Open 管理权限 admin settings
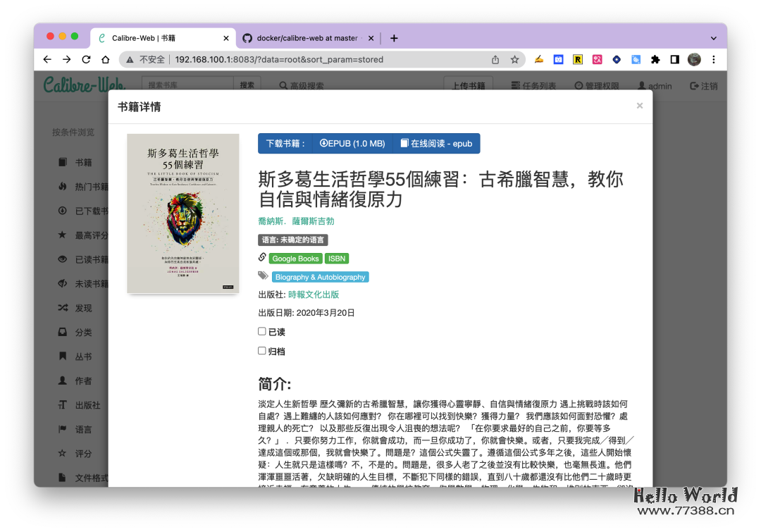Image resolution: width=761 pixels, height=532 pixels. tap(597, 86)
